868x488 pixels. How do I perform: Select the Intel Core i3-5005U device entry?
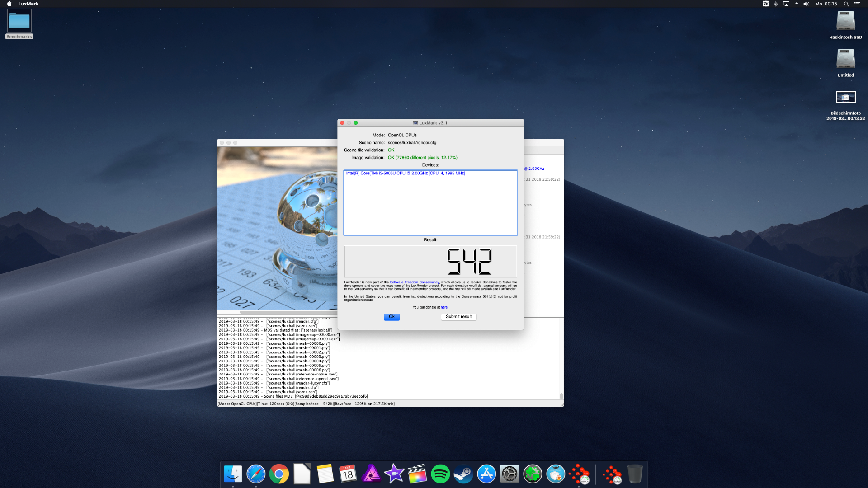click(x=405, y=174)
